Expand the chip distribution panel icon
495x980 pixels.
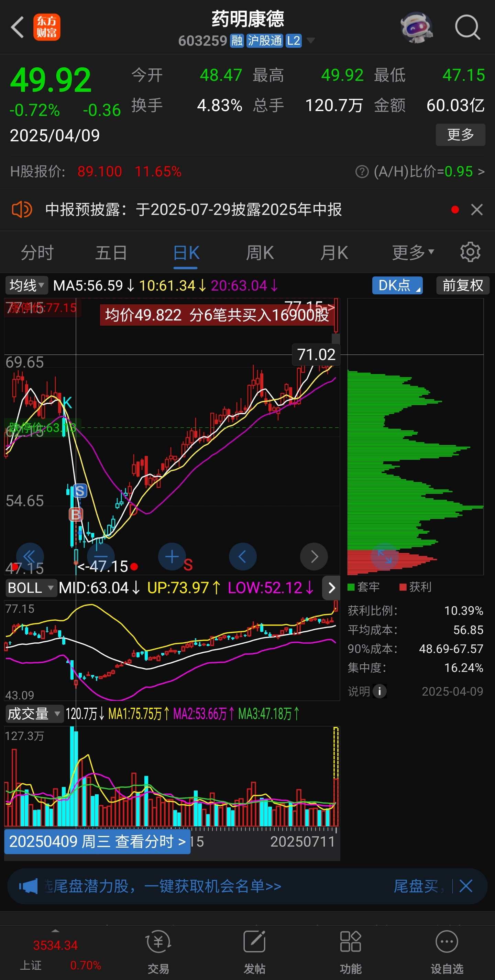click(384, 556)
